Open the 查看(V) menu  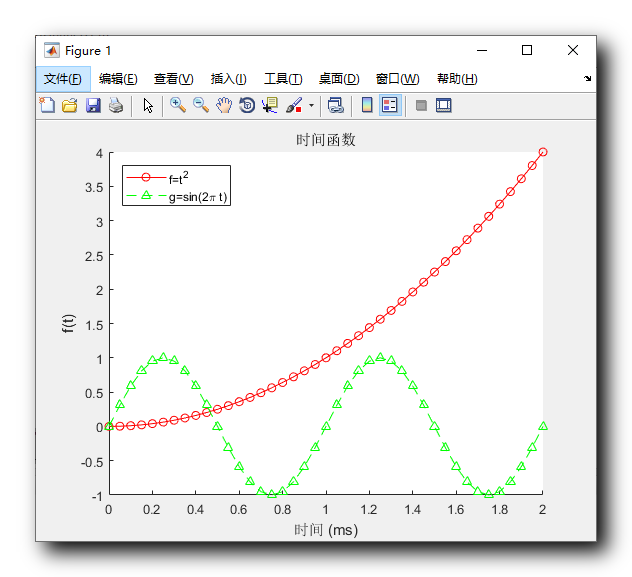174,79
